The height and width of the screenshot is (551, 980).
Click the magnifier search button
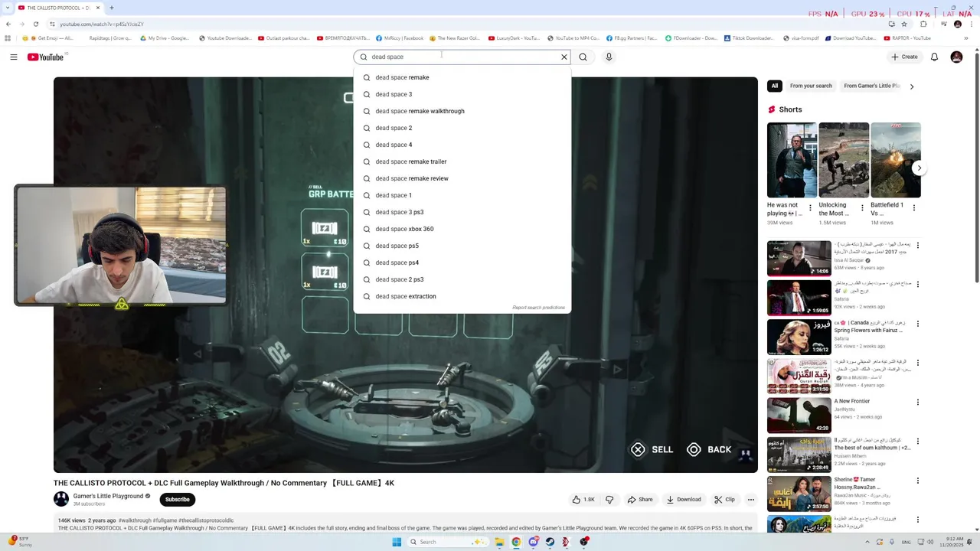pos(583,57)
